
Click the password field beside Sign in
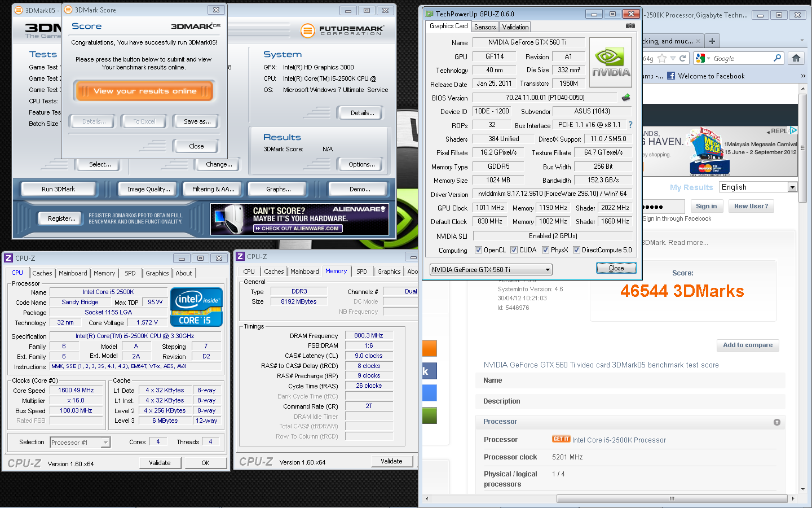click(664, 207)
